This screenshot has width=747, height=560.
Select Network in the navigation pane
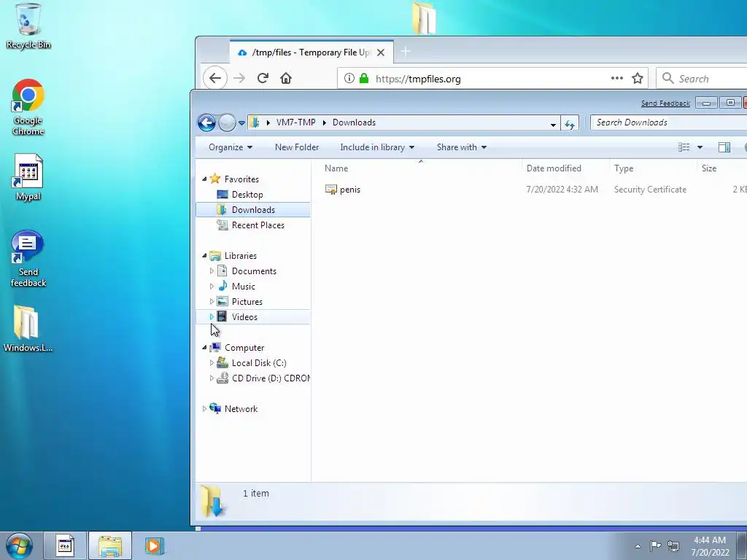pyautogui.click(x=241, y=408)
